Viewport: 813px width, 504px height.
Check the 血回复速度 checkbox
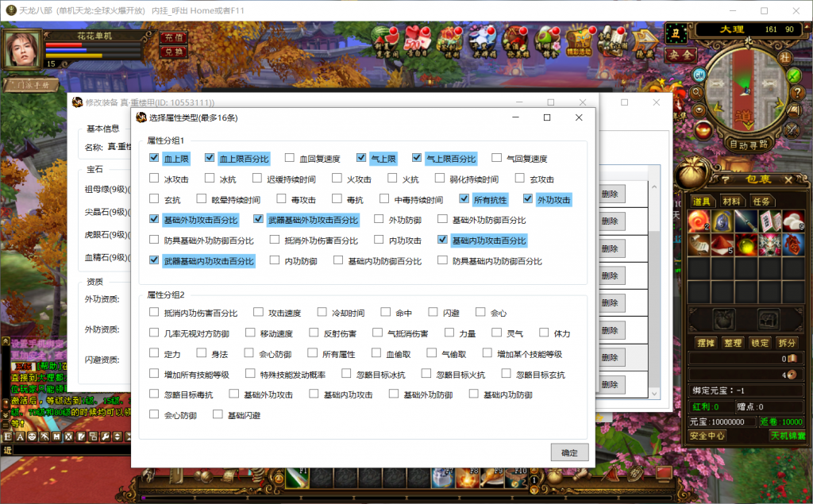pos(289,158)
